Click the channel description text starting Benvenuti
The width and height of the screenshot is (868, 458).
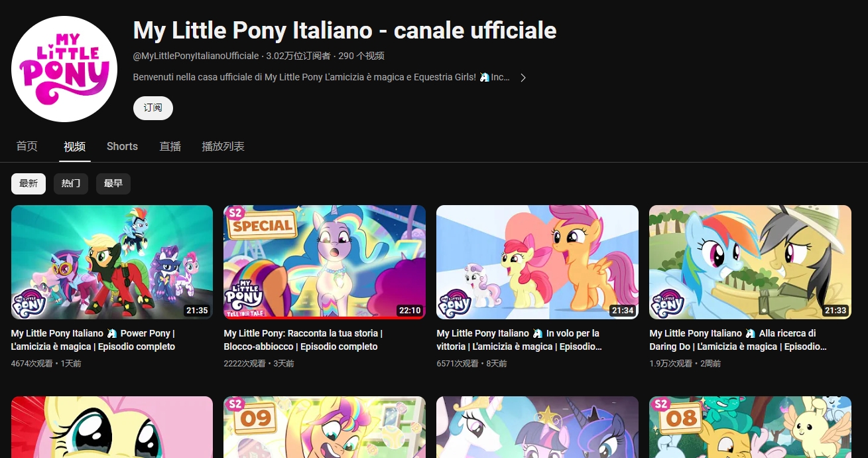pos(322,78)
